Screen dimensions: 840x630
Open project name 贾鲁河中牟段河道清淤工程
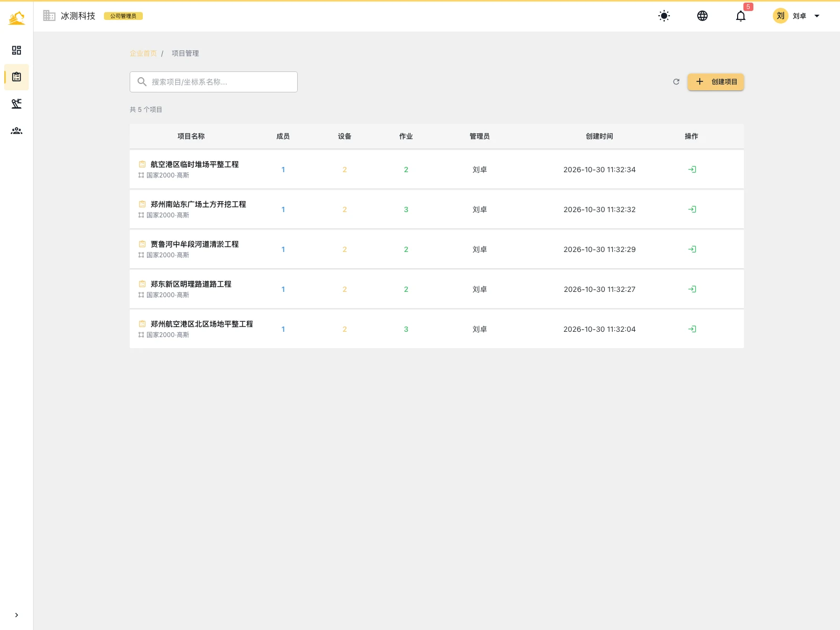pyautogui.click(x=195, y=244)
